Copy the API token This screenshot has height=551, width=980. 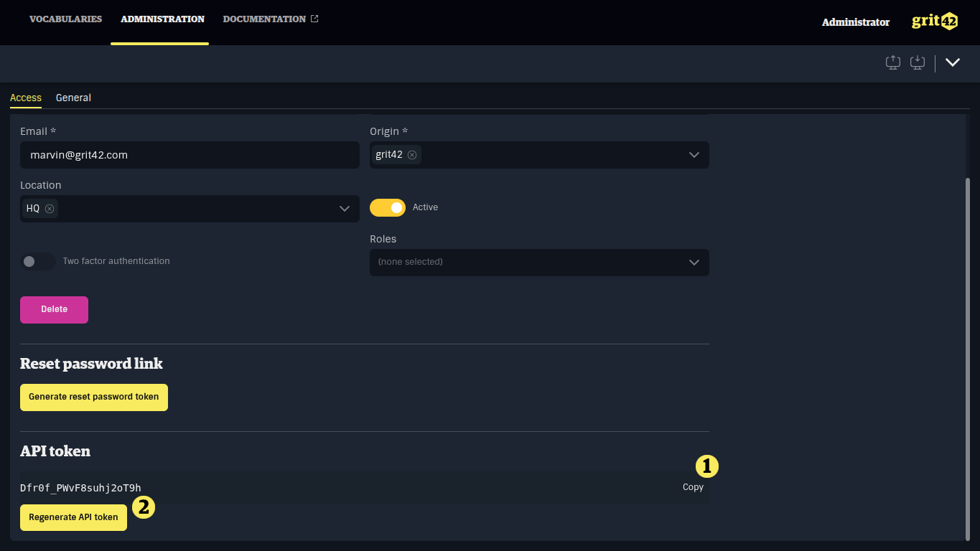coord(693,486)
